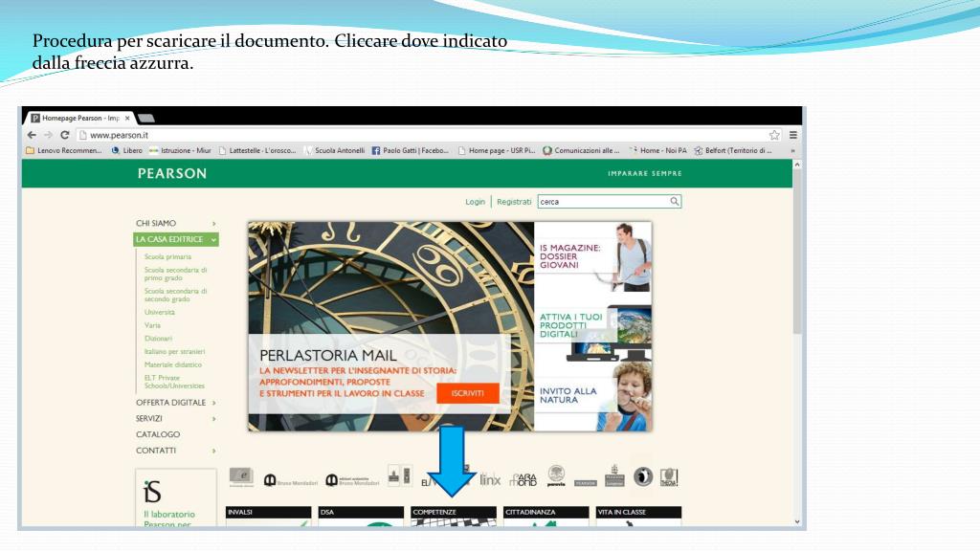This screenshot has height=551, width=980.
Task: Select Scuola secondaria di primo grado
Action: (x=175, y=274)
